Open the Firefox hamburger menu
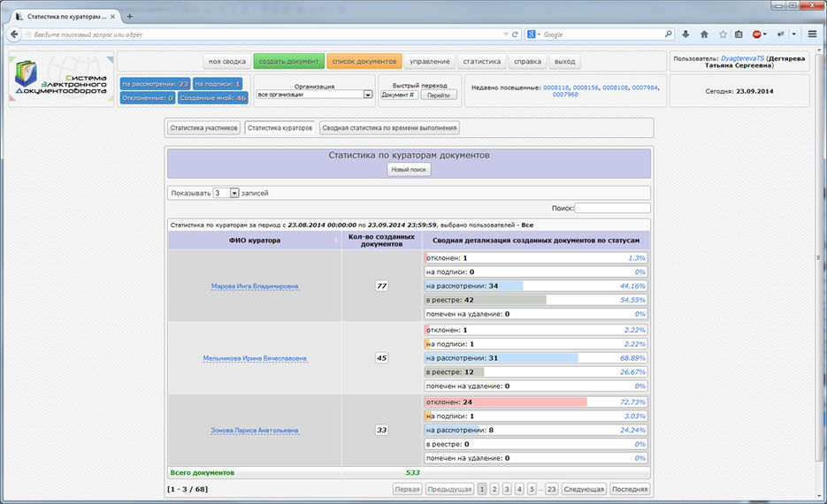 (812, 34)
